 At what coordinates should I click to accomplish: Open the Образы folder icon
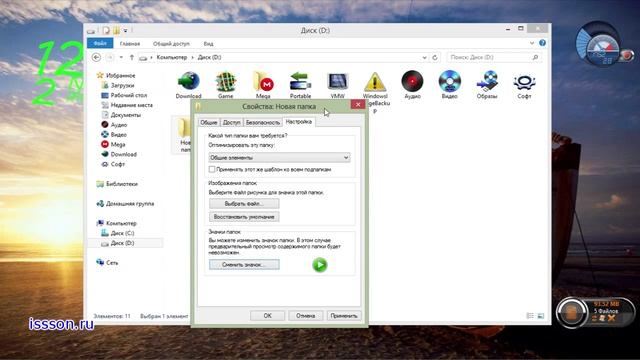(x=487, y=81)
